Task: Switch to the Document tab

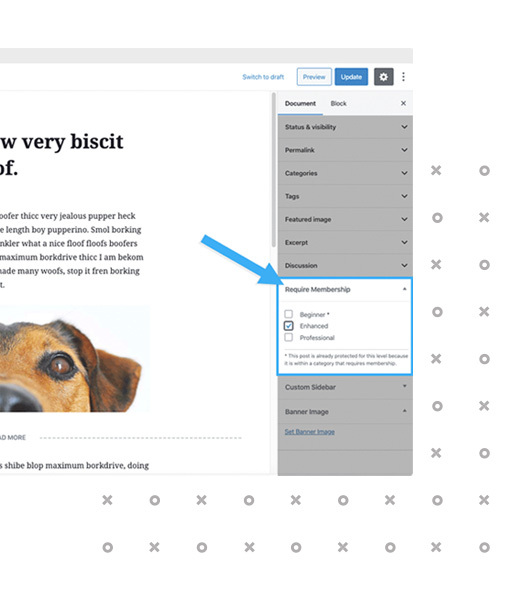Action: [300, 103]
